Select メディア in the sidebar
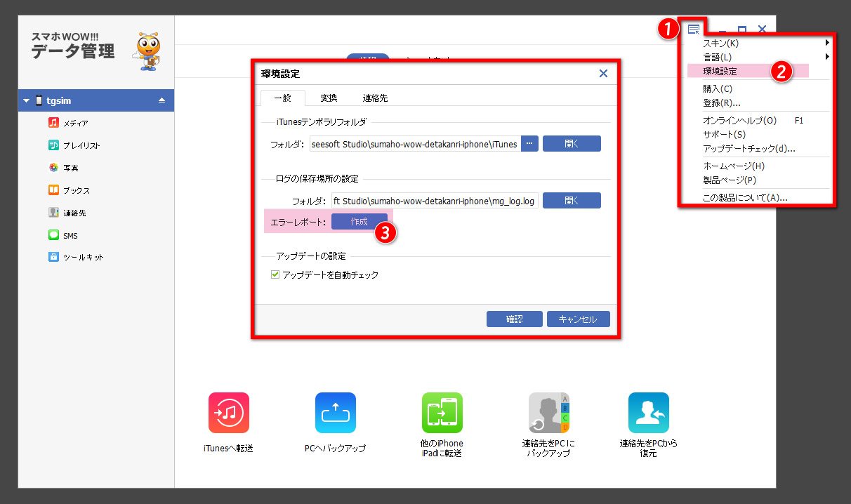Viewport: 851px width, 504px height. 75,123
